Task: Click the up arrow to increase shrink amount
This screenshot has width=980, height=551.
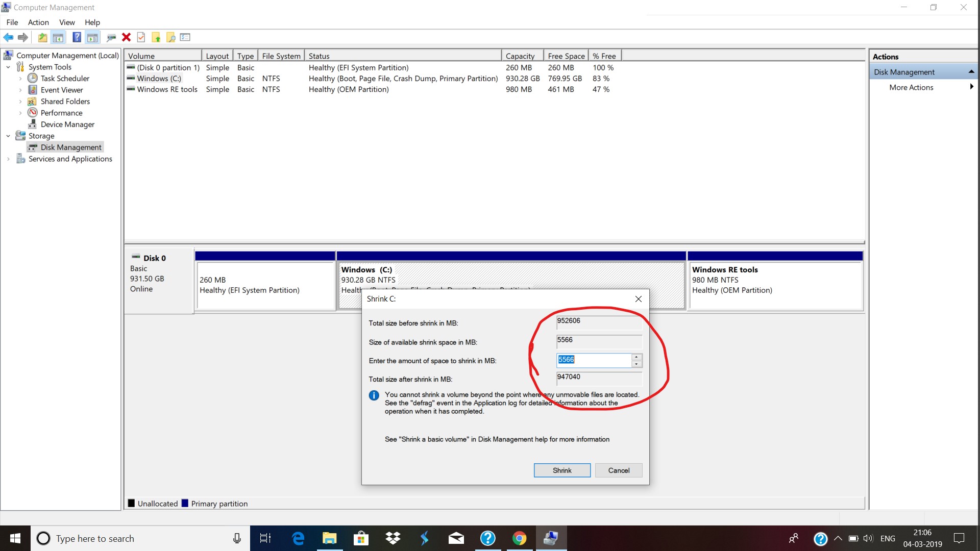Action: pos(636,358)
